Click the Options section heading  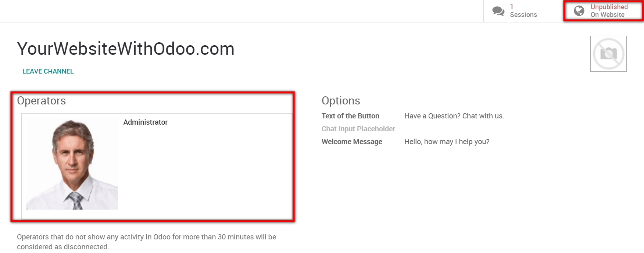point(341,101)
